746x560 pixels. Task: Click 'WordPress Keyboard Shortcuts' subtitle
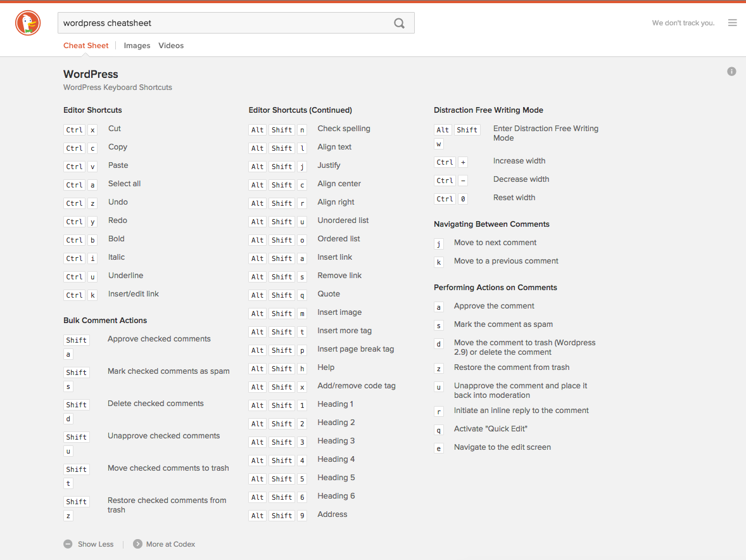click(x=118, y=87)
